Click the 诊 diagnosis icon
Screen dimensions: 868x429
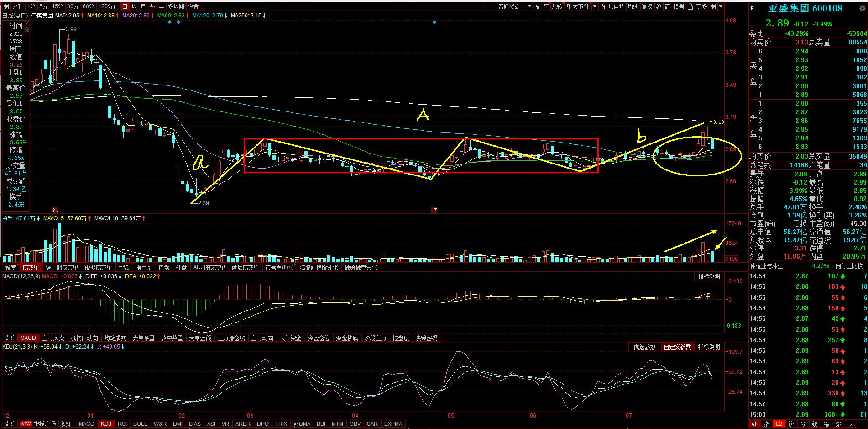click(790, 424)
